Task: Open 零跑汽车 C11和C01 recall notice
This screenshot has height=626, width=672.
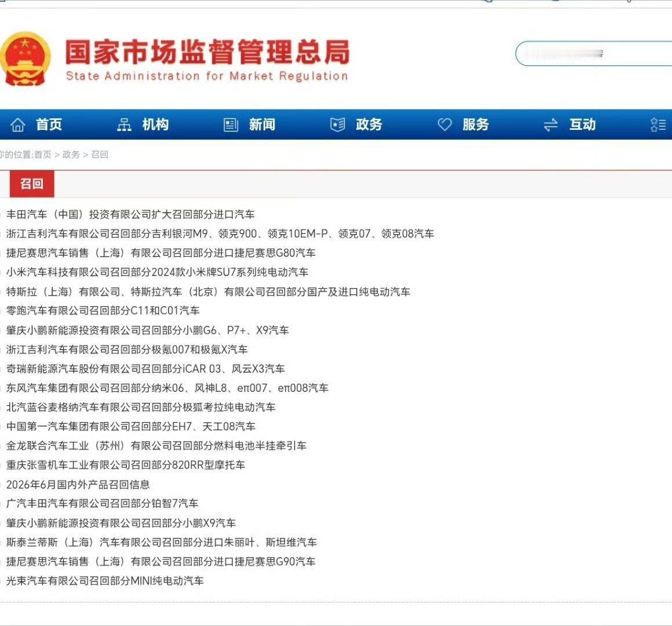Action: coord(103,311)
